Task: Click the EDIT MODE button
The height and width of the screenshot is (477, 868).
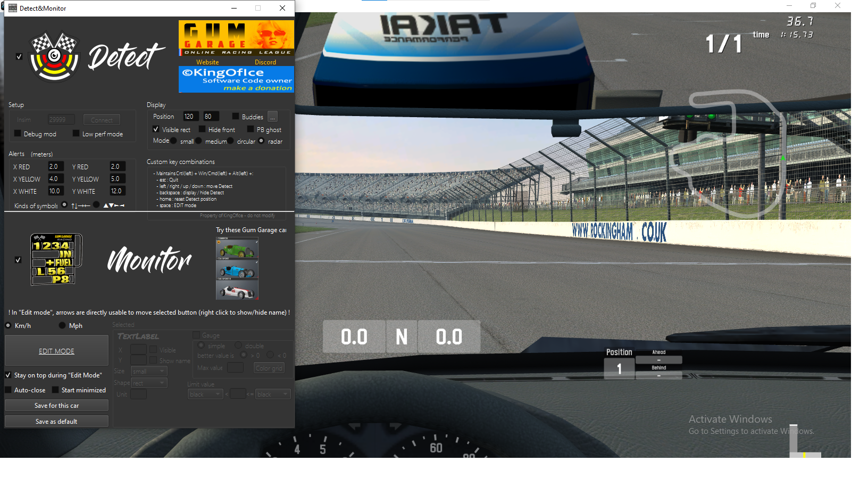Action: (56, 351)
